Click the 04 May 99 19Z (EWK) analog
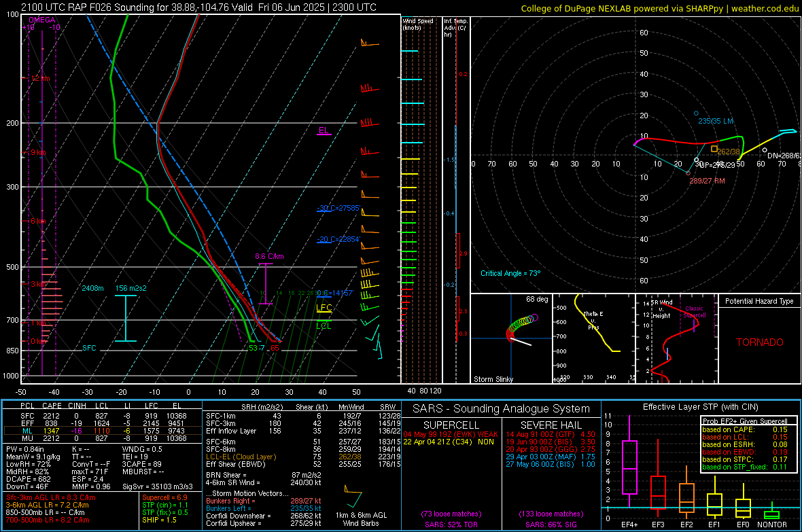 tap(451, 434)
